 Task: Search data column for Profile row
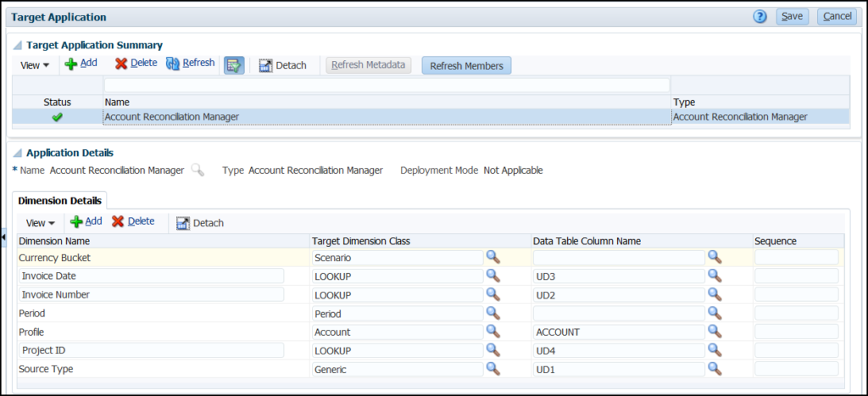(x=715, y=332)
